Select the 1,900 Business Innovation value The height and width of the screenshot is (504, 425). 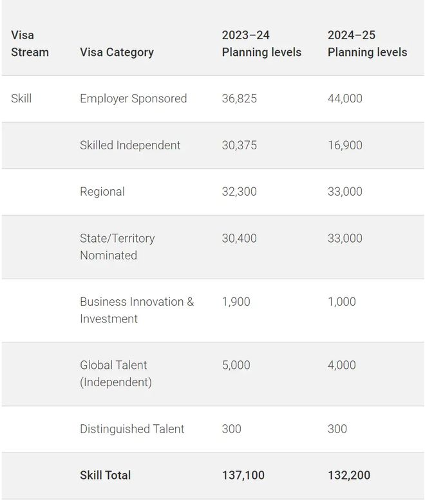[x=236, y=302]
